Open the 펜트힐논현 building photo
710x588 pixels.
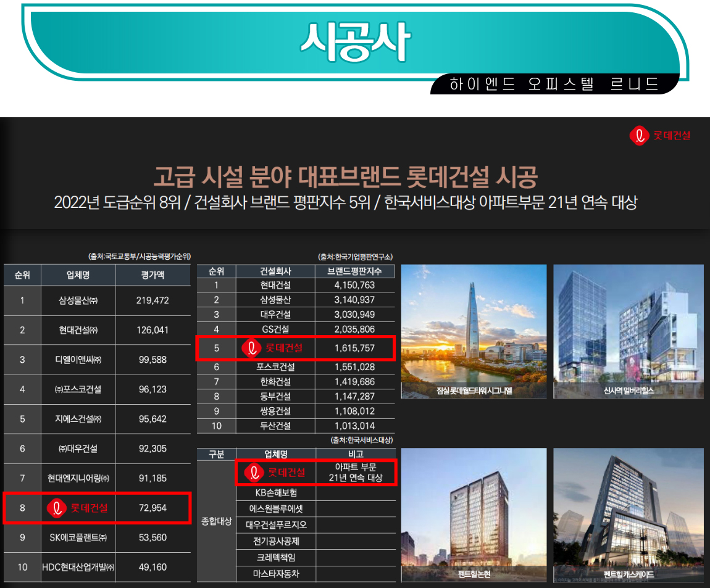point(474,515)
